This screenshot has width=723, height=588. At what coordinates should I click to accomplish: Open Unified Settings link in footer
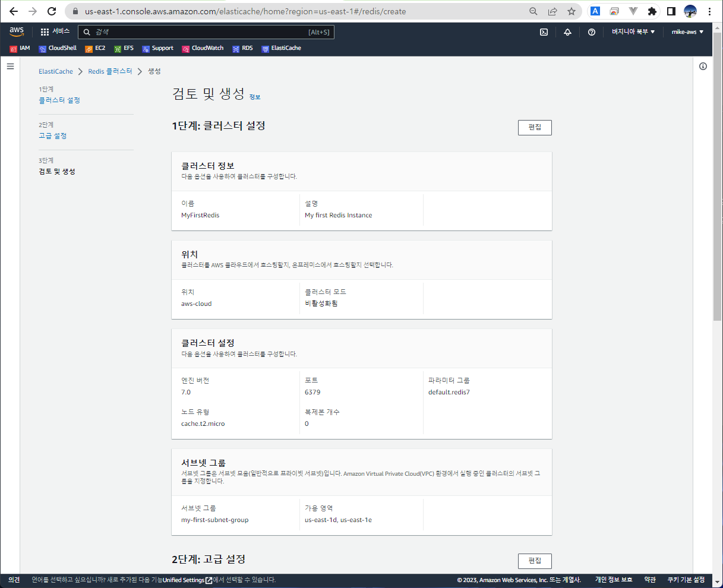(187, 580)
